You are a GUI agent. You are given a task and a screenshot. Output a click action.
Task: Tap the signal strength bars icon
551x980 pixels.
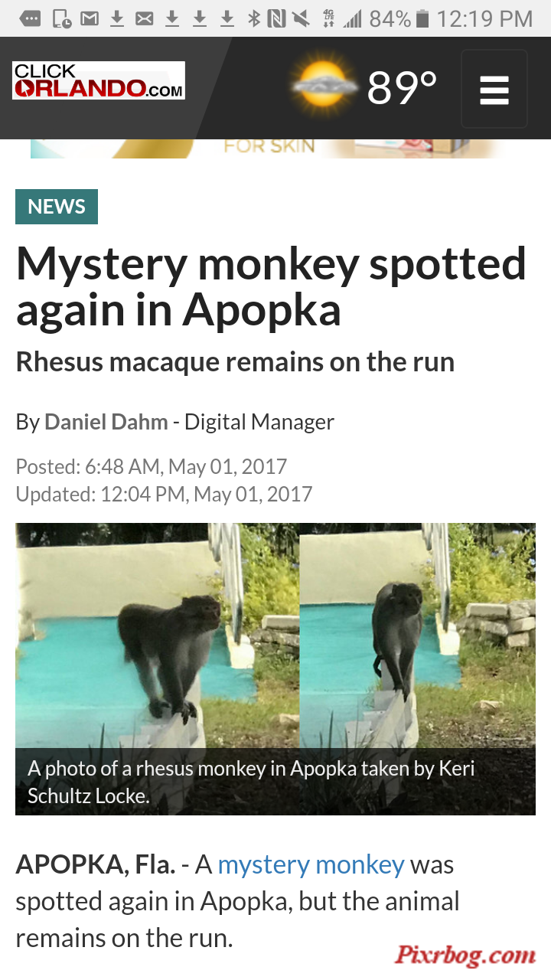click(x=352, y=18)
